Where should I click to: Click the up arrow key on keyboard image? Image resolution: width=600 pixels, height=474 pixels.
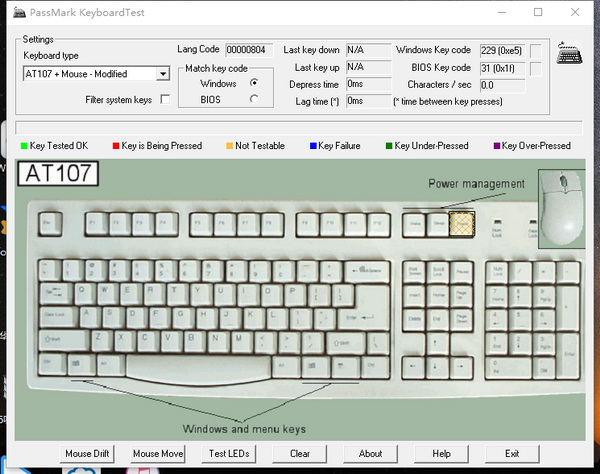point(439,341)
